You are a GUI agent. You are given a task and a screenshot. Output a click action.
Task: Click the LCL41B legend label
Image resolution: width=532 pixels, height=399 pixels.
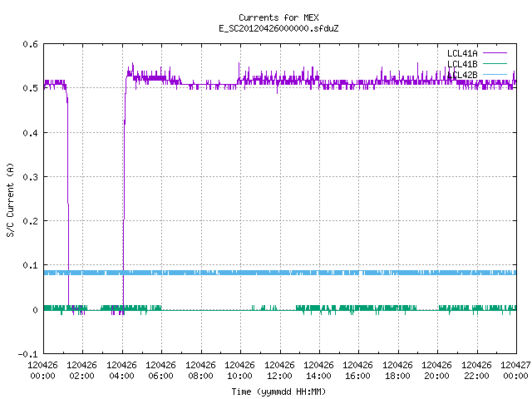[462, 64]
